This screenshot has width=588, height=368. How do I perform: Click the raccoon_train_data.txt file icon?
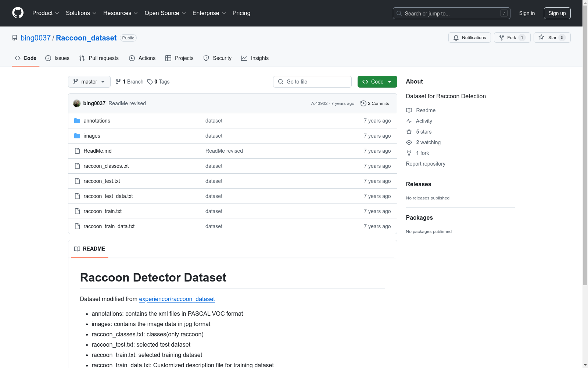77,226
